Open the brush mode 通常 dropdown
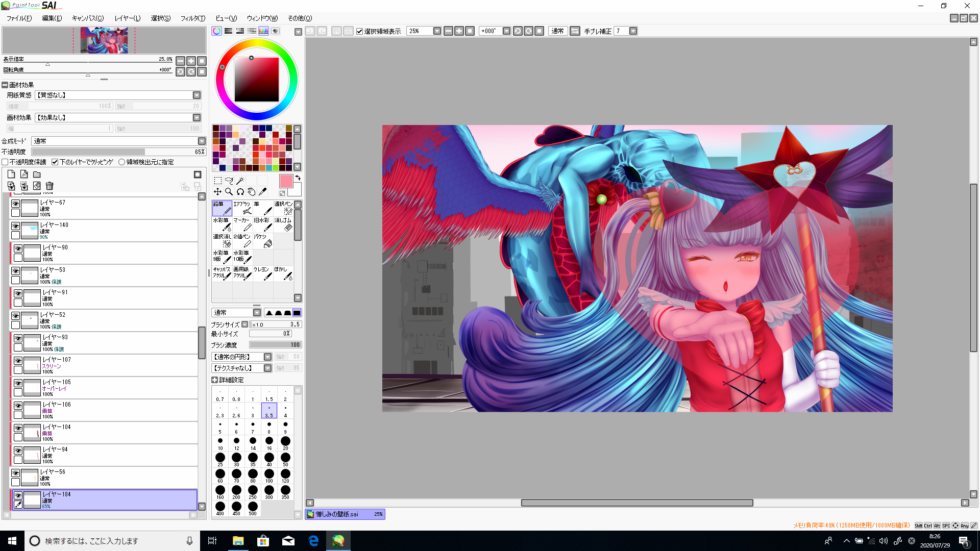The height and width of the screenshot is (551, 980). pos(236,313)
